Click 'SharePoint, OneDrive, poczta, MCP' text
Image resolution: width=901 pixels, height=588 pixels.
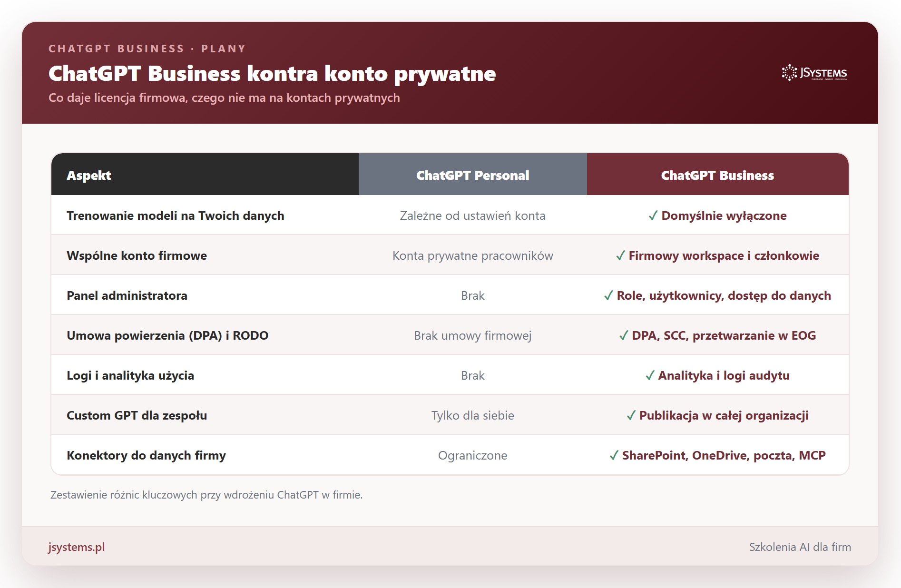click(x=724, y=455)
